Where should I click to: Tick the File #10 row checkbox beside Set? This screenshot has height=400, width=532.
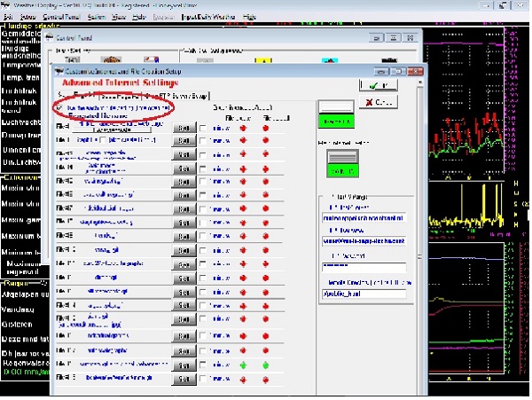[x=203, y=250]
